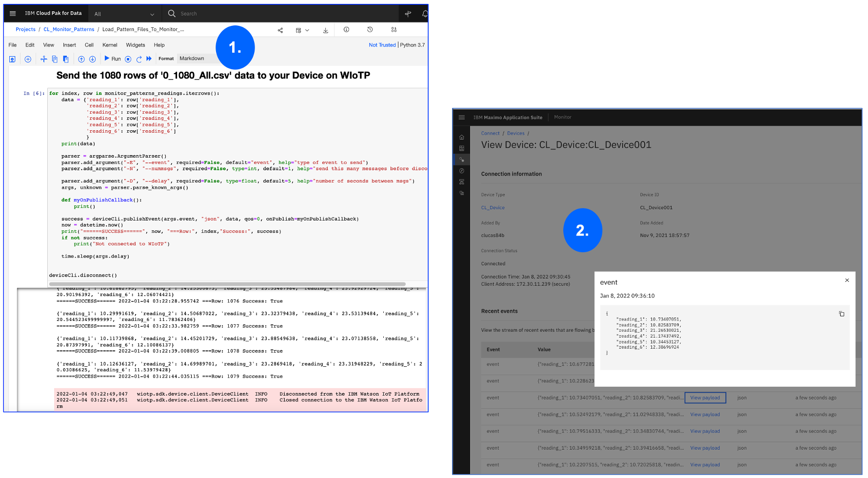Click Devices breadcrumb in Maximo
868x478 pixels.
[515, 133]
